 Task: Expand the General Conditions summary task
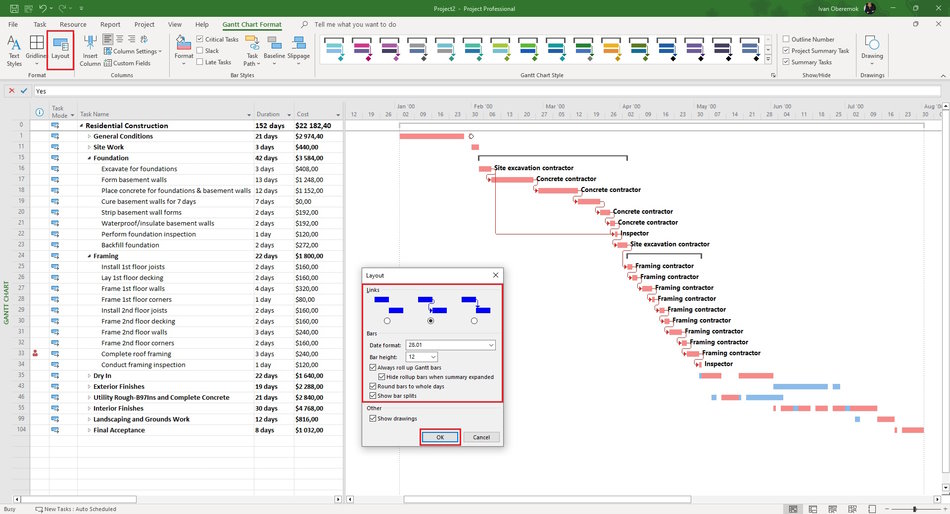pos(89,136)
